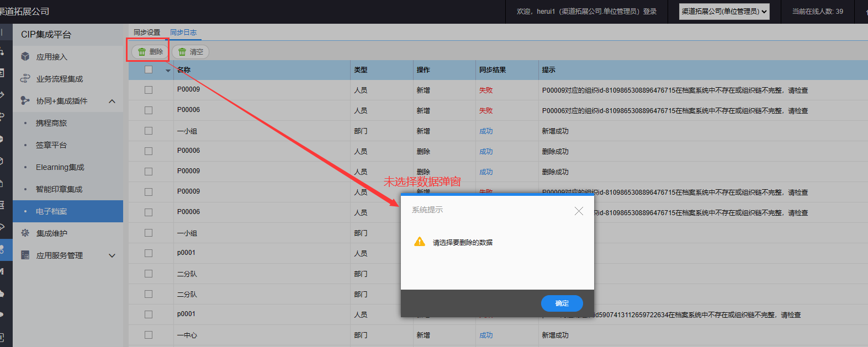868x347 pixels.
Task: Click the trash icon on 清空 button
Action: click(x=182, y=52)
